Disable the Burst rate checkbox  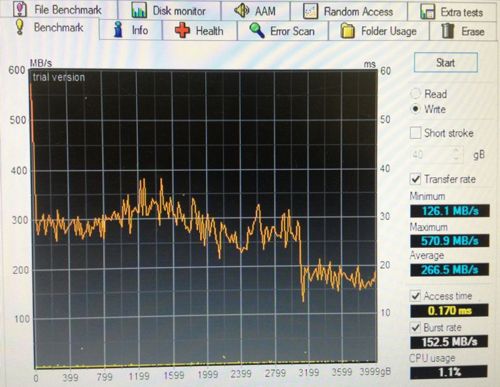(416, 327)
